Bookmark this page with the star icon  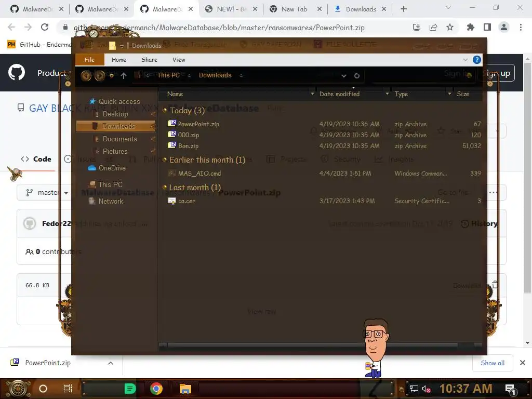click(450, 27)
